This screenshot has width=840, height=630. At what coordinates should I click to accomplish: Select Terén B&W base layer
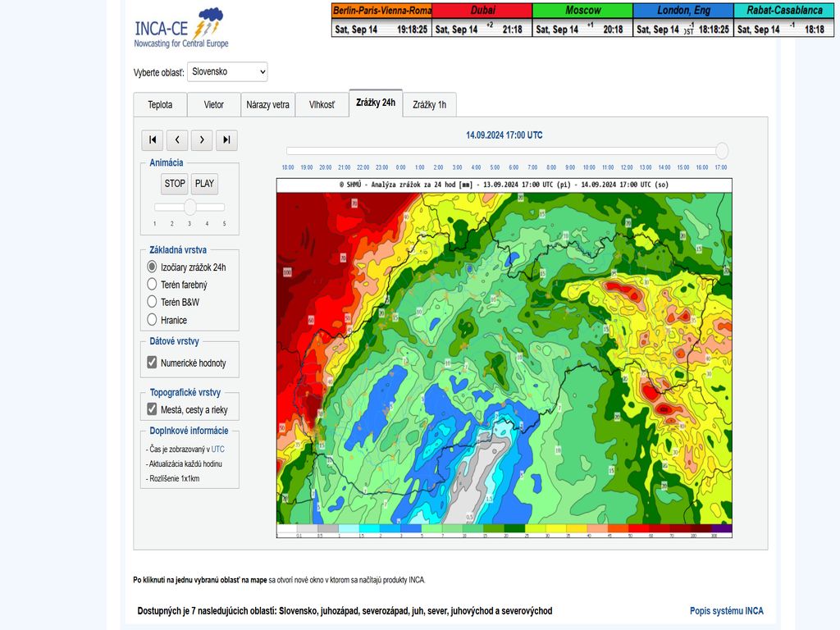point(152,302)
